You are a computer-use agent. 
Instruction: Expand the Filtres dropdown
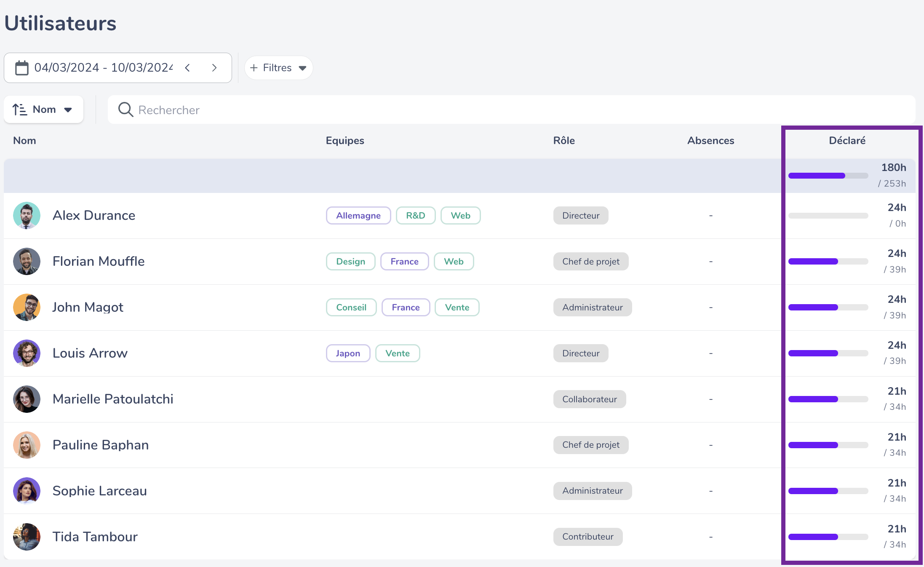(x=278, y=68)
